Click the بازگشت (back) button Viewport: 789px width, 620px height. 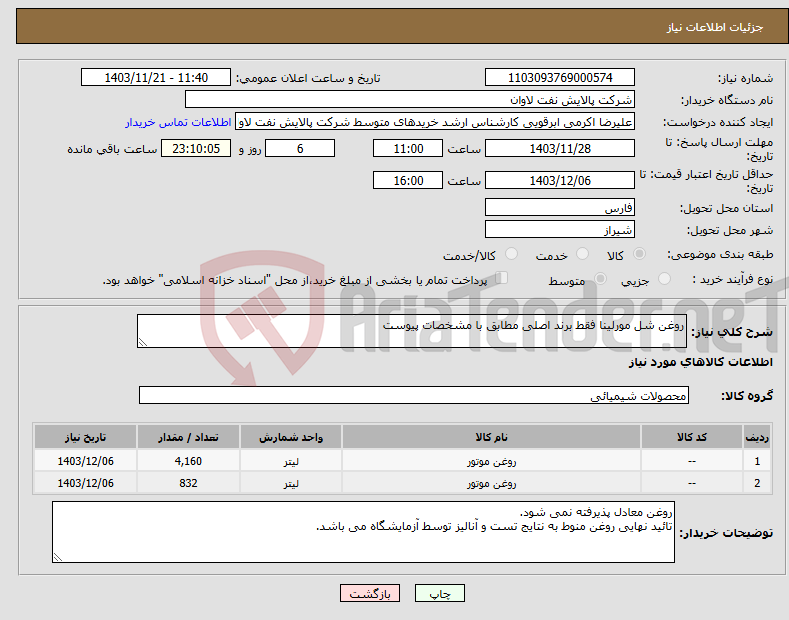[370, 593]
